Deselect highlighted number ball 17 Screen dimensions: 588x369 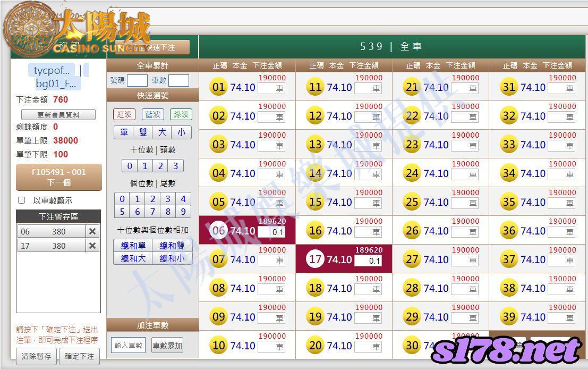coord(316,259)
